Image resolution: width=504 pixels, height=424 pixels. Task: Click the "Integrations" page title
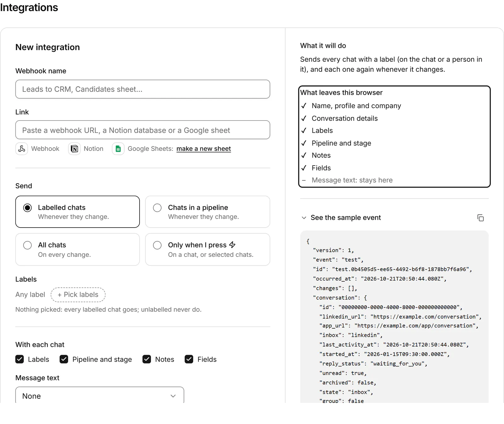coord(29,7)
